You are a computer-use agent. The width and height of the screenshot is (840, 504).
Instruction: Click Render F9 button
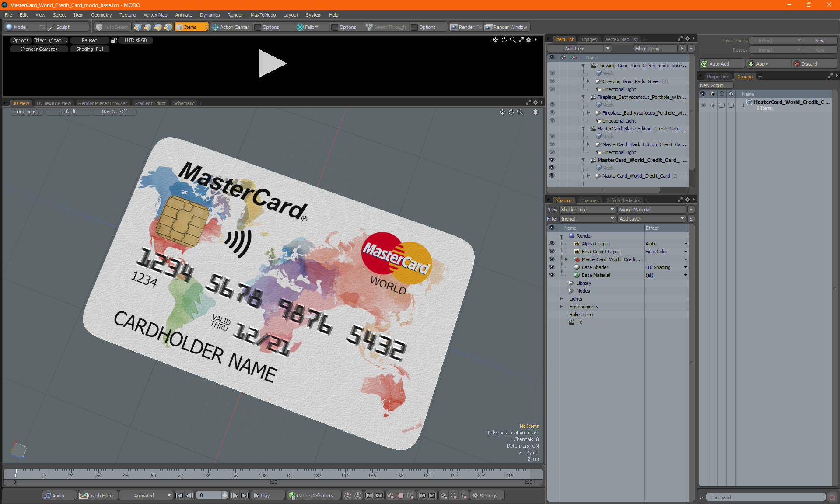(x=466, y=27)
